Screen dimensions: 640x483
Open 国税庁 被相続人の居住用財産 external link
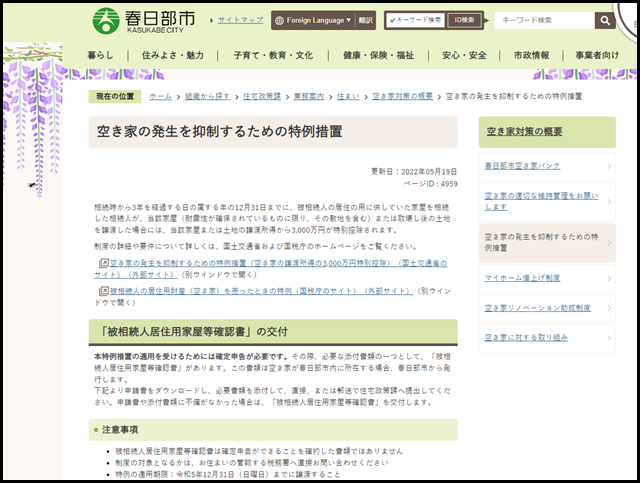261,291
